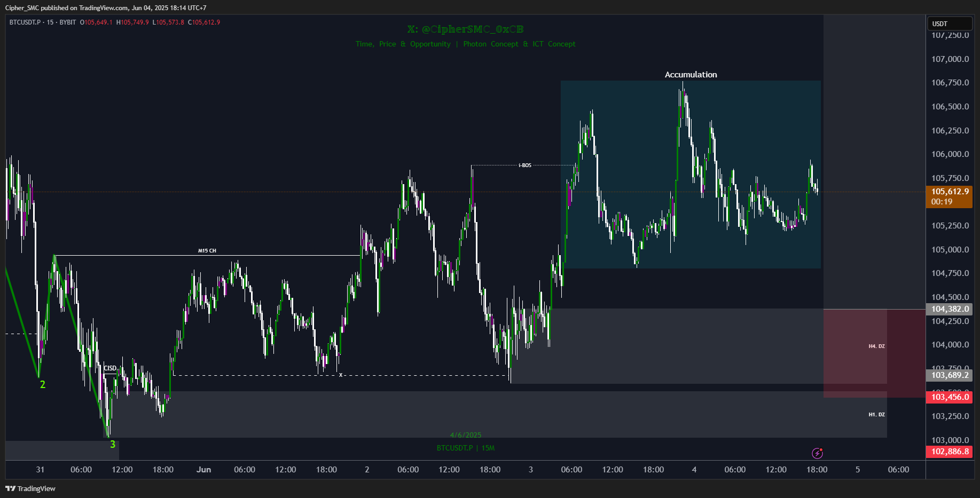The width and height of the screenshot is (980, 498).
Task: Click the green wave number 3 label
Action: [113, 445]
